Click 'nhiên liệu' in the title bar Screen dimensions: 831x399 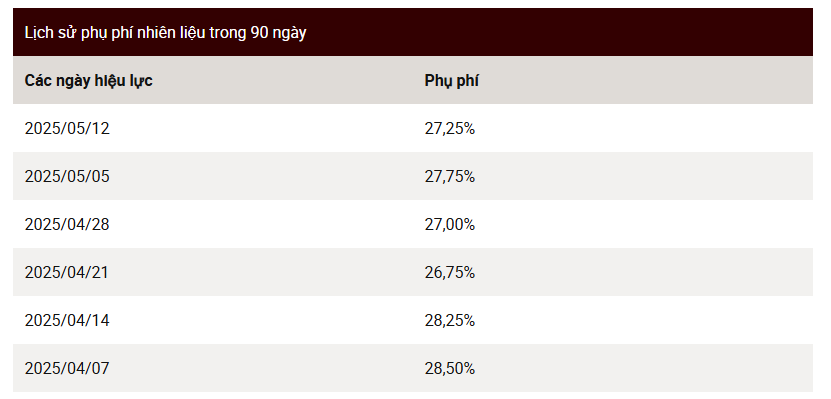click(172, 33)
